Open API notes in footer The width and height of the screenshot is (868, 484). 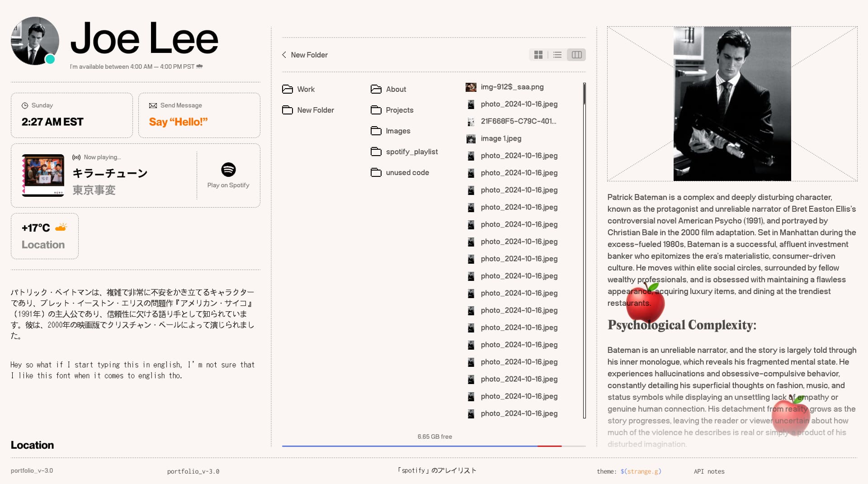tap(709, 471)
